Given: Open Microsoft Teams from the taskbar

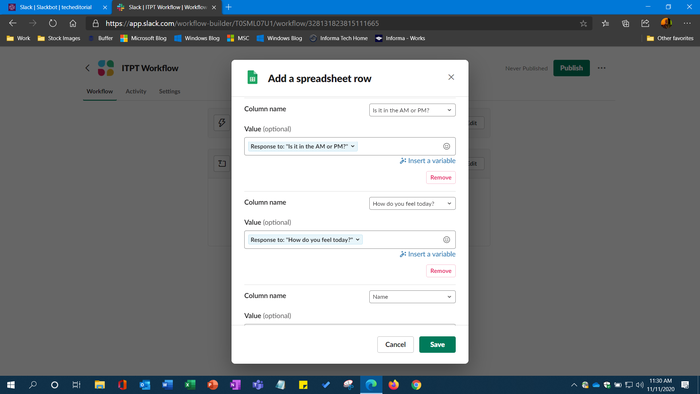Looking at the screenshot, I should pyautogui.click(x=258, y=385).
